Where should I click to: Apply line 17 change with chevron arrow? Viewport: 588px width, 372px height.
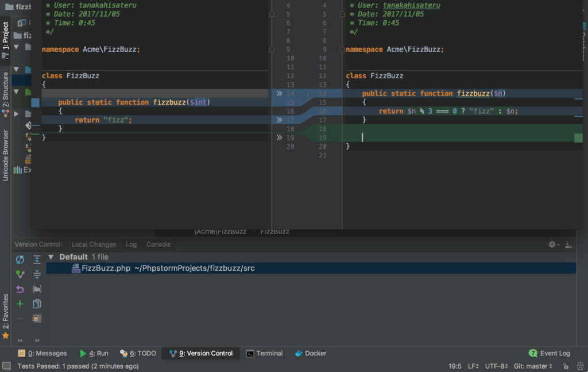coord(280,120)
